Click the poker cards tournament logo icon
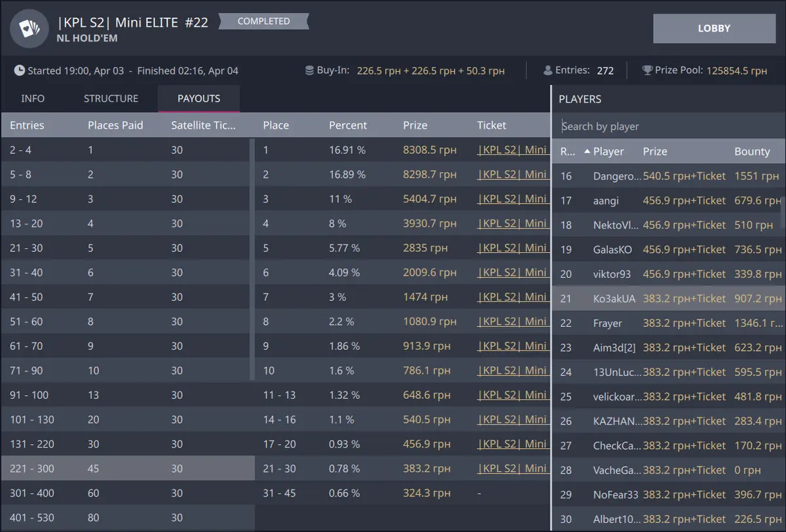The width and height of the screenshot is (786, 532). (29, 29)
